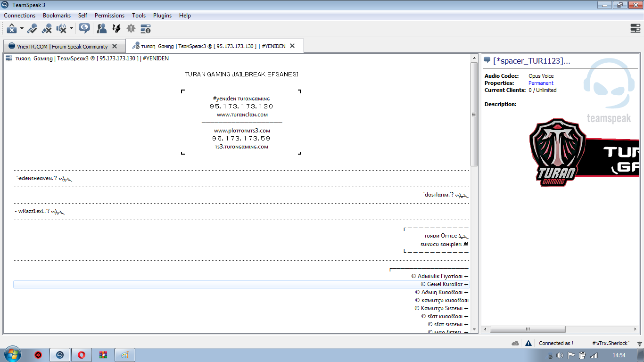Toggle the mute speakers toolbar icon

point(61,29)
